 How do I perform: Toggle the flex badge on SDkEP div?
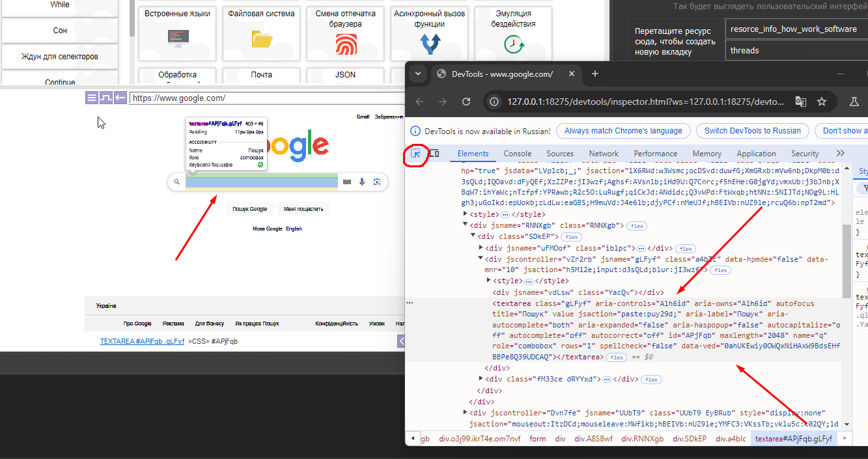[x=572, y=237]
